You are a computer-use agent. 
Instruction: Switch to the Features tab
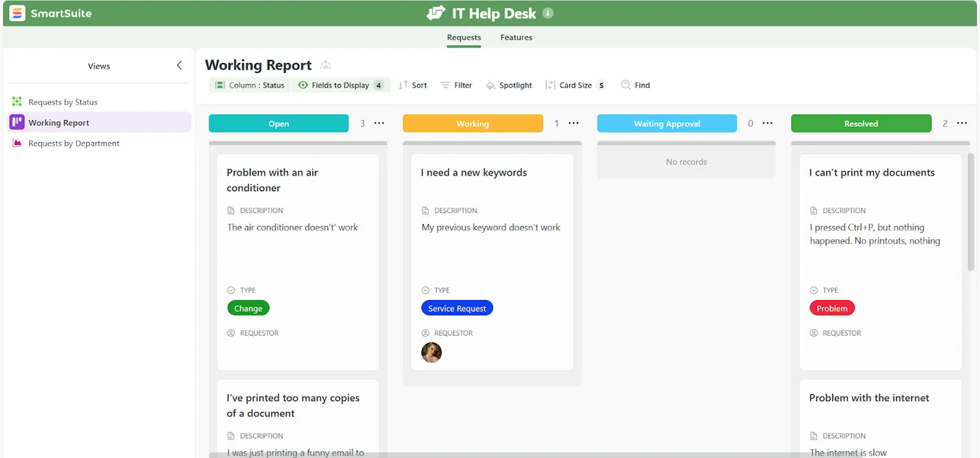pos(516,37)
